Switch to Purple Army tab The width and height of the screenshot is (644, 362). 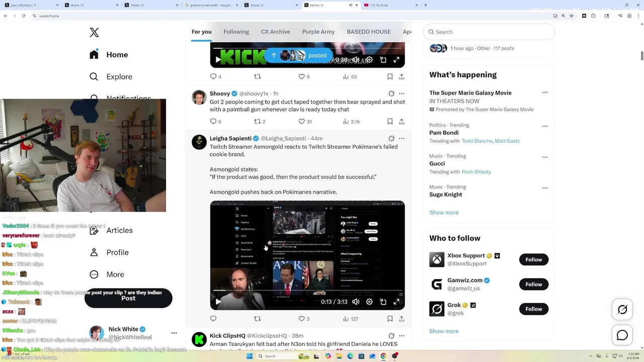318,32
